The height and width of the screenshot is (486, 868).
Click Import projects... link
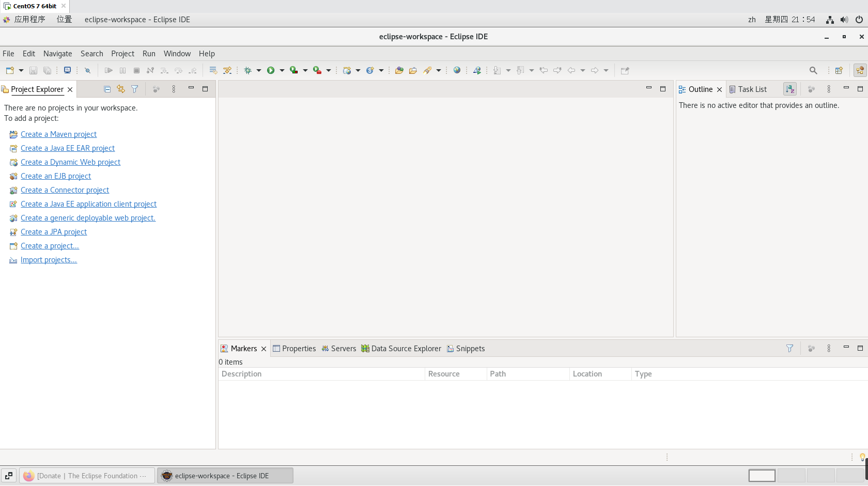(49, 260)
